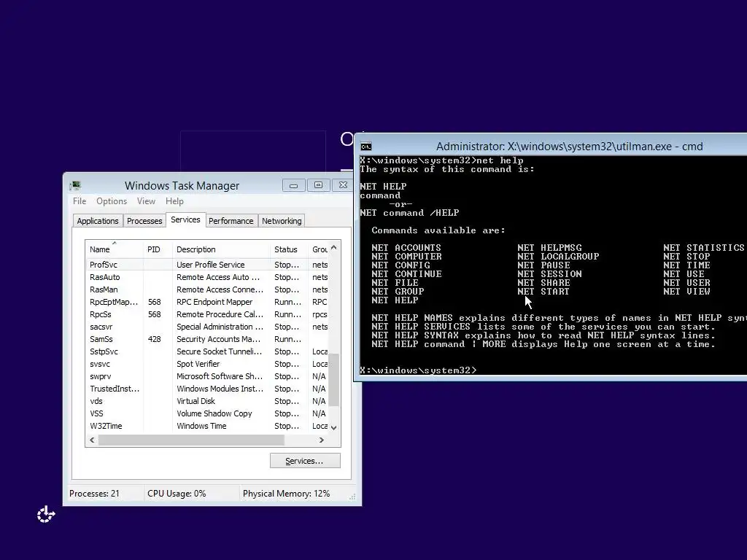This screenshot has height=560, width=747.
Task: Click the Services... button
Action: pos(305,461)
